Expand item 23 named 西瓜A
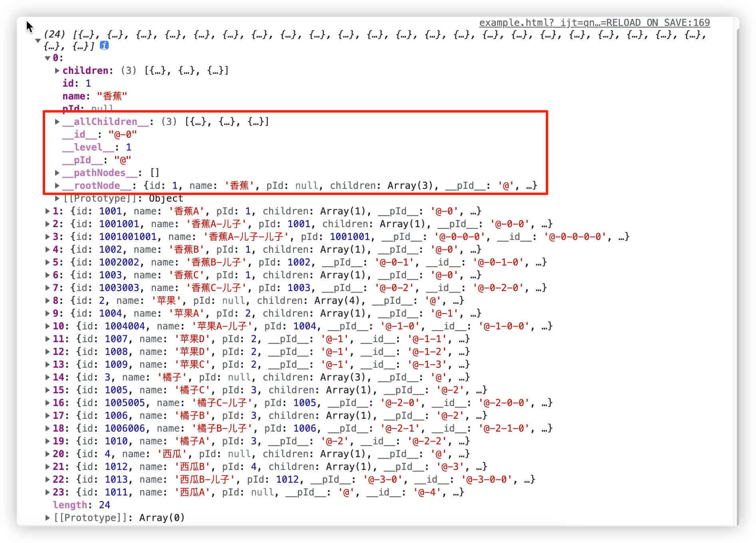The height and width of the screenshot is (543, 756). point(48,492)
